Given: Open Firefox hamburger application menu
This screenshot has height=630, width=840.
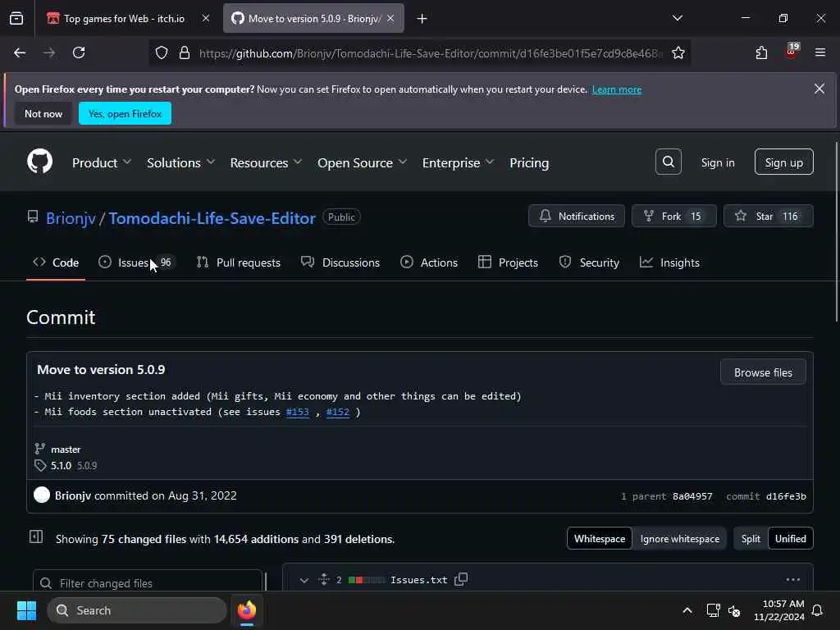Looking at the screenshot, I should click(819, 52).
